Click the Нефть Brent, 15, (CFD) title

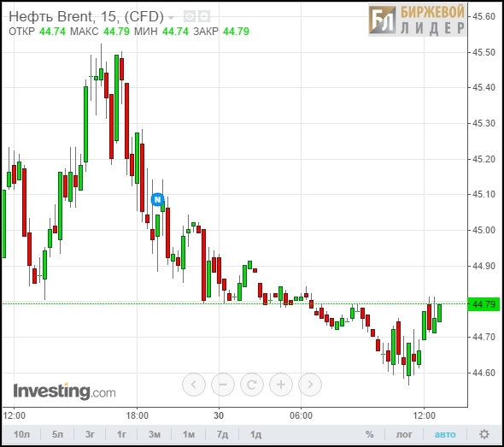(86, 16)
